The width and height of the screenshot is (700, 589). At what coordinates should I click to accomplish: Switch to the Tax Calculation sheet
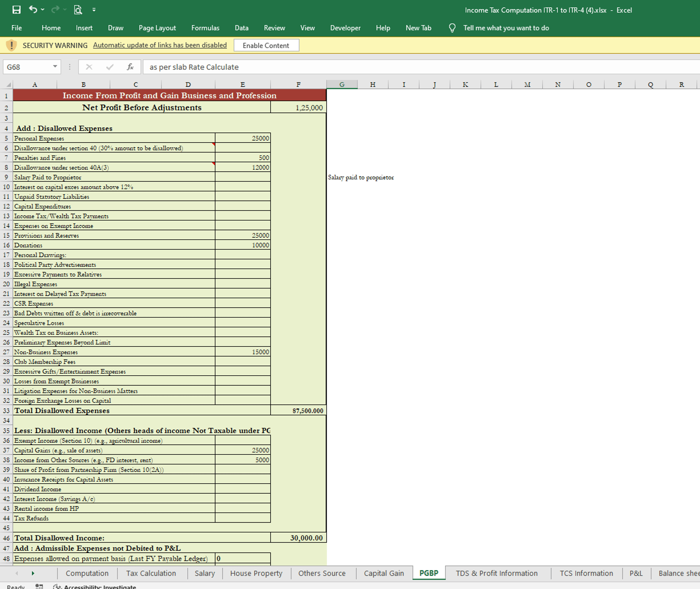point(151,573)
